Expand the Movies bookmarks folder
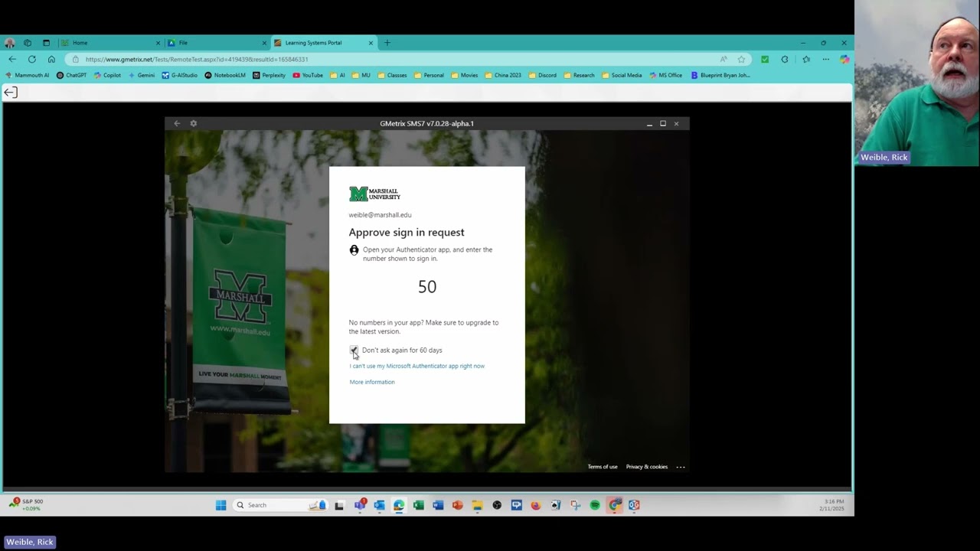Image resolution: width=980 pixels, height=551 pixels. click(465, 75)
